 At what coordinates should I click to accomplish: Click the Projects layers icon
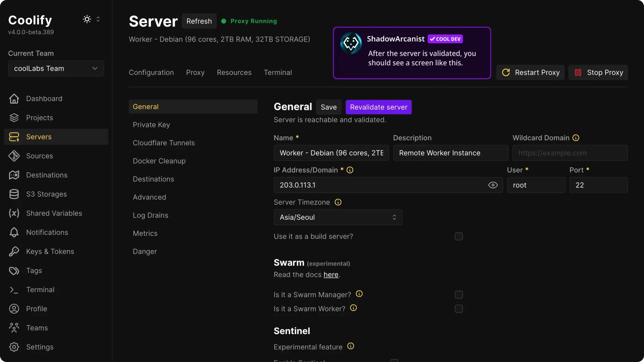pyautogui.click(x=14, y=118)
